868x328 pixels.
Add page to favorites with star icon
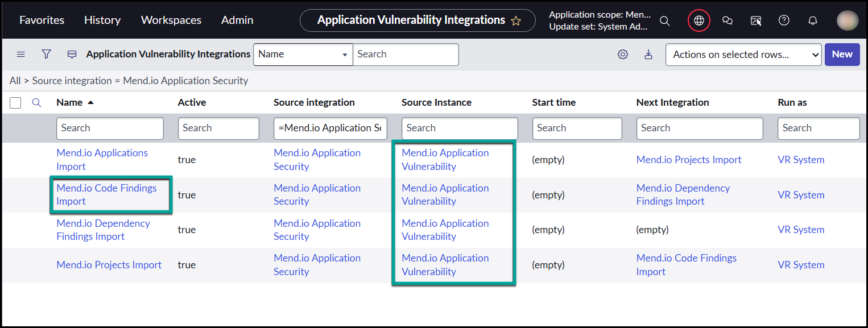[x=516, y=20]
